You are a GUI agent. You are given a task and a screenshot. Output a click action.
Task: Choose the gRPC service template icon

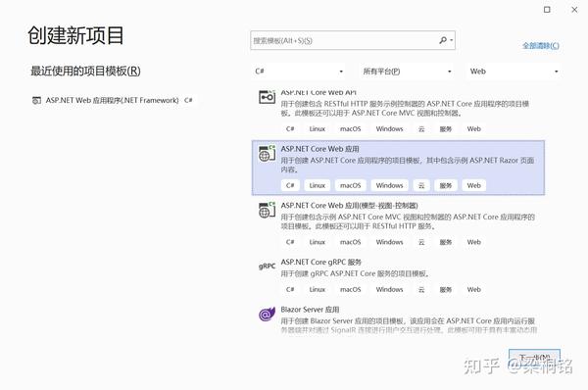267,266
